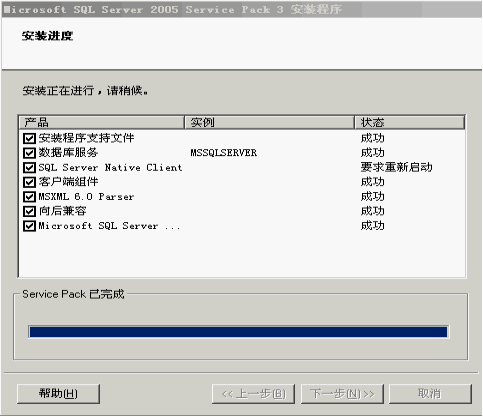
Task: Click 成功 status of 安装程序支持文件 row
Action: (x=373, y=138)
